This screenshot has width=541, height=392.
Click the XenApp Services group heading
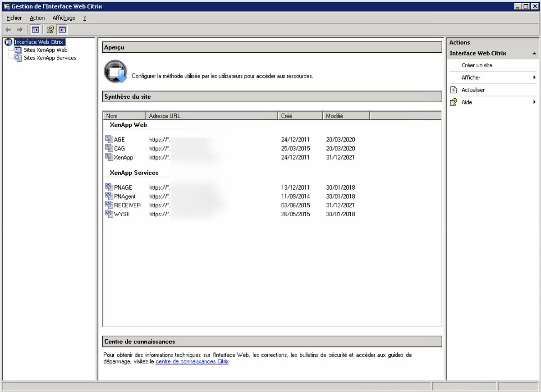(x=134, y=173)
